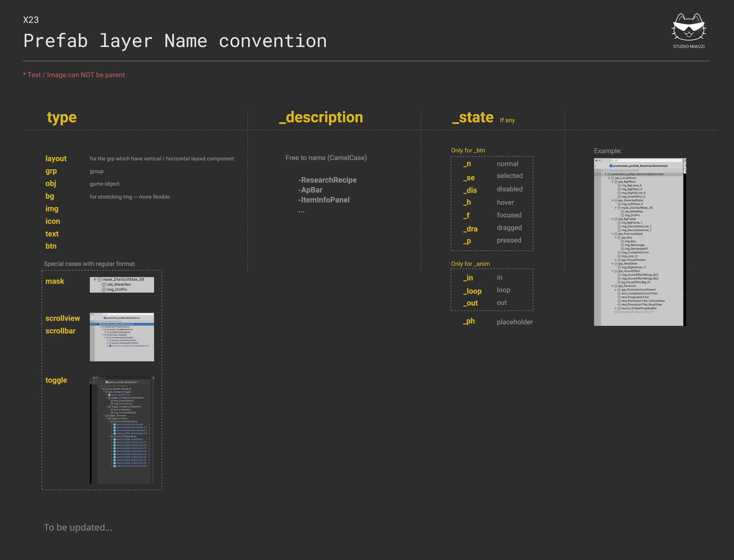734x560 pixels.
Task: Select bg_HoverEffectBg_10 row
Action: point(636,282)
